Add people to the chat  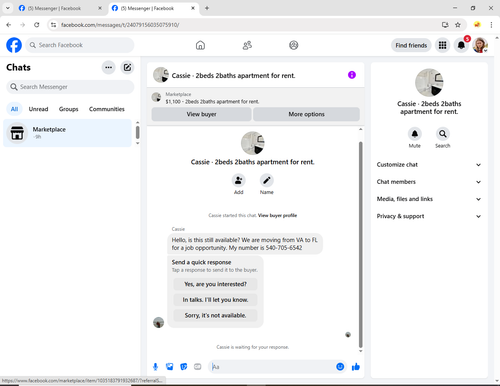pos(239,180)
